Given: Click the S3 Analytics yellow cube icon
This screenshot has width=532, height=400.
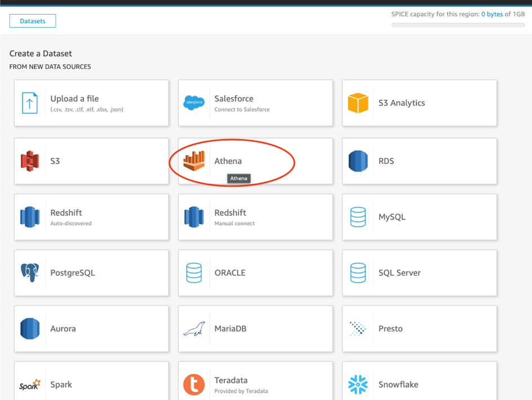Looking at the screenshot, I should (x=358, y=103).
